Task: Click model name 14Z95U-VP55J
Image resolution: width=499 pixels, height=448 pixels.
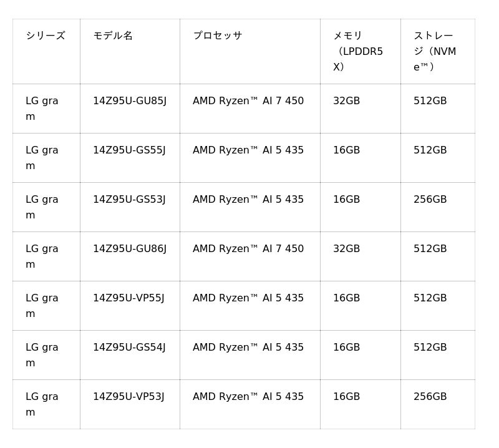Action: 128,298
